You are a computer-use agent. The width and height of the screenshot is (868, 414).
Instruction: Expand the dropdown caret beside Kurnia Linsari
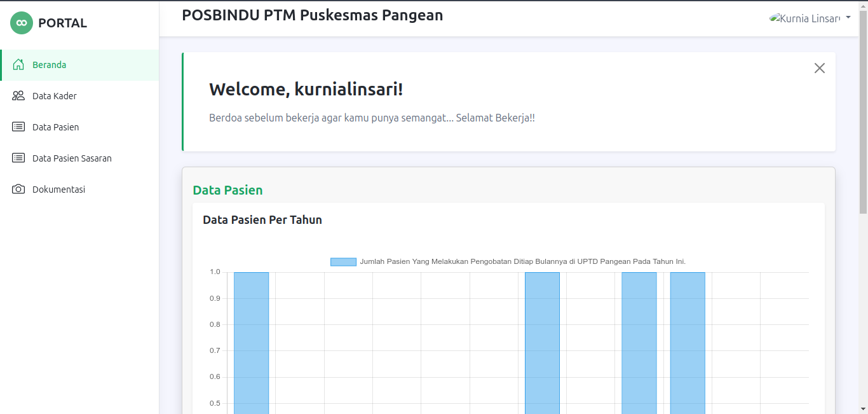848,18
